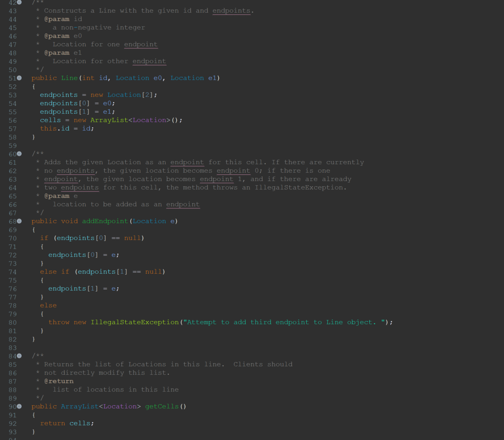This screenshot has height=440, width=504.
Task: Click 'endpoints = new Location[2]' line
Action: pos(98,95)
